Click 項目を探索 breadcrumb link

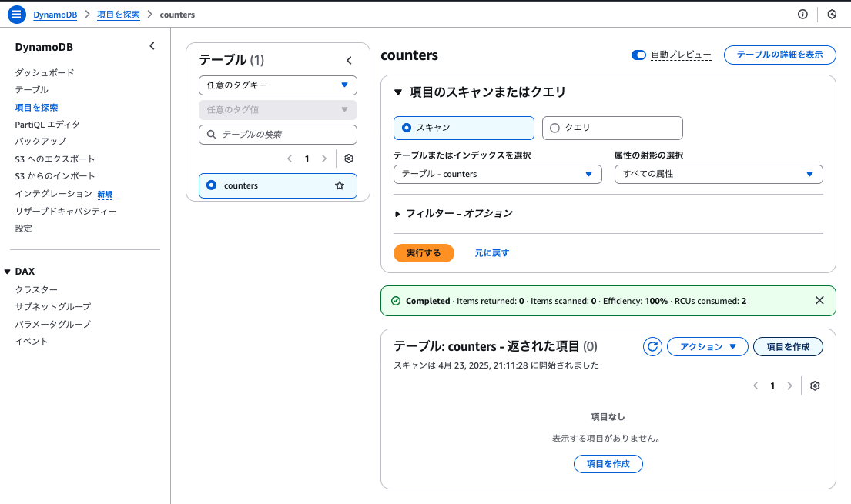point(119,15)
